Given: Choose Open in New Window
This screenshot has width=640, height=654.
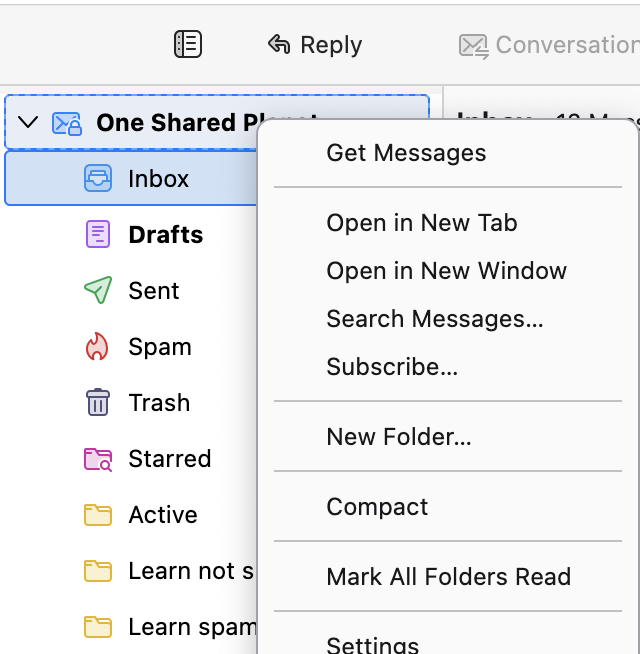Looking at the screenshot, I should coord(446,271).
